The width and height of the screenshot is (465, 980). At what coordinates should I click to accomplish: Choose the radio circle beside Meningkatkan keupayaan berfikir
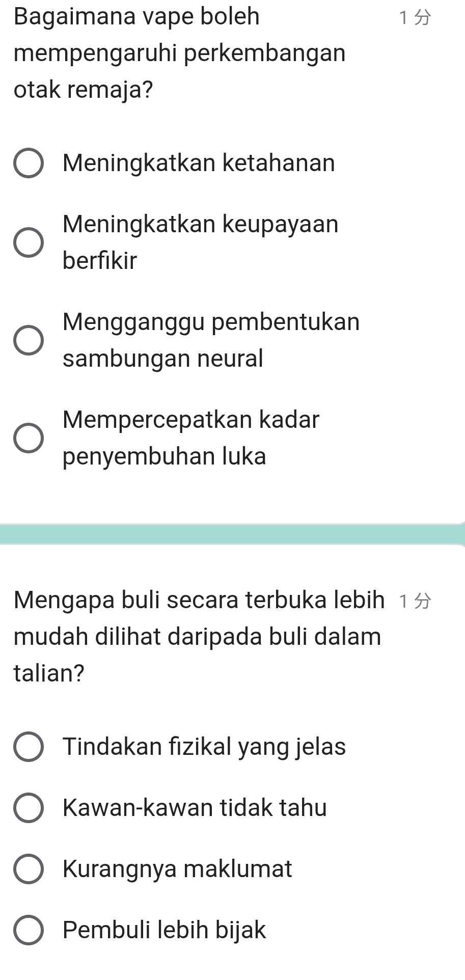pos(29,242)
